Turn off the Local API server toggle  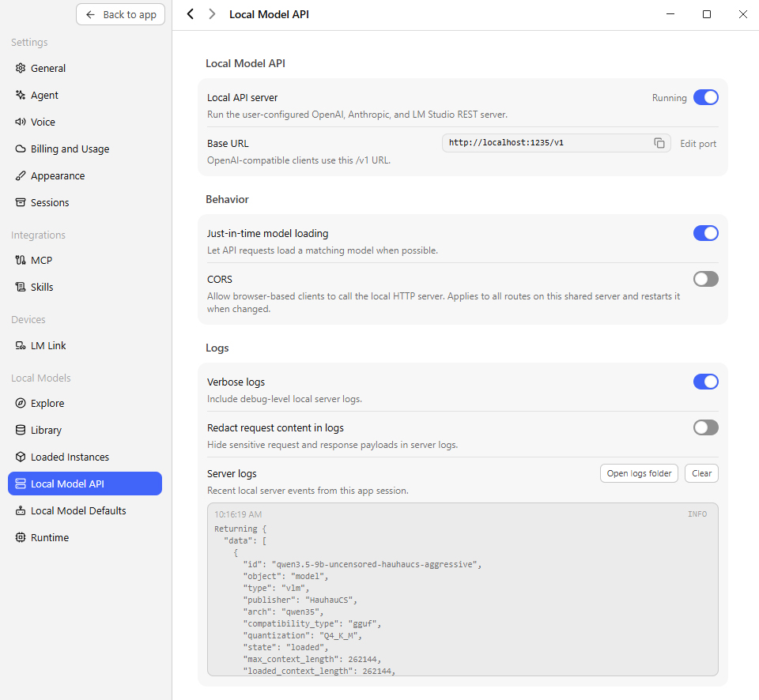pyautogui.click(x=706, y=97)
